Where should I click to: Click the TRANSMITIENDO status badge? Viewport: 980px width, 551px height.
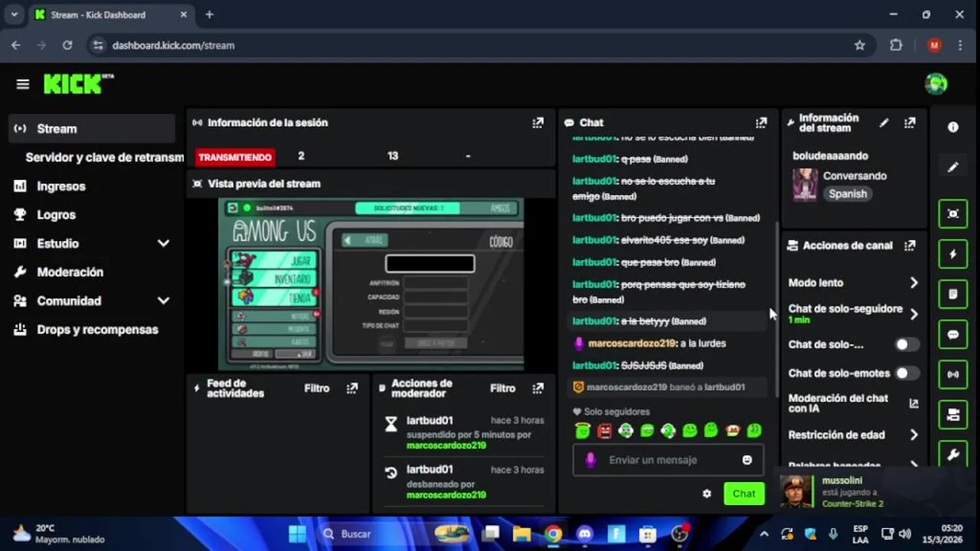(x=235, y=157)
